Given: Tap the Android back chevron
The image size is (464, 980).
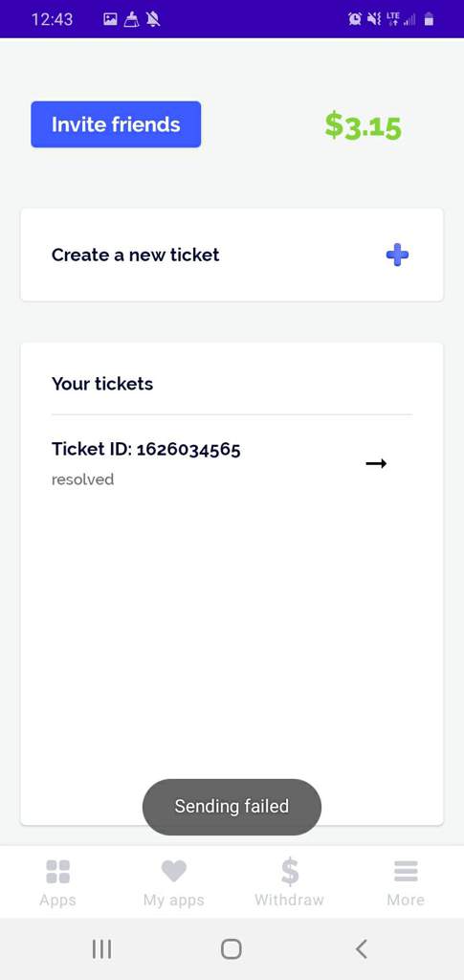Looking at the screenshot, I should click(x=361, y=948).
